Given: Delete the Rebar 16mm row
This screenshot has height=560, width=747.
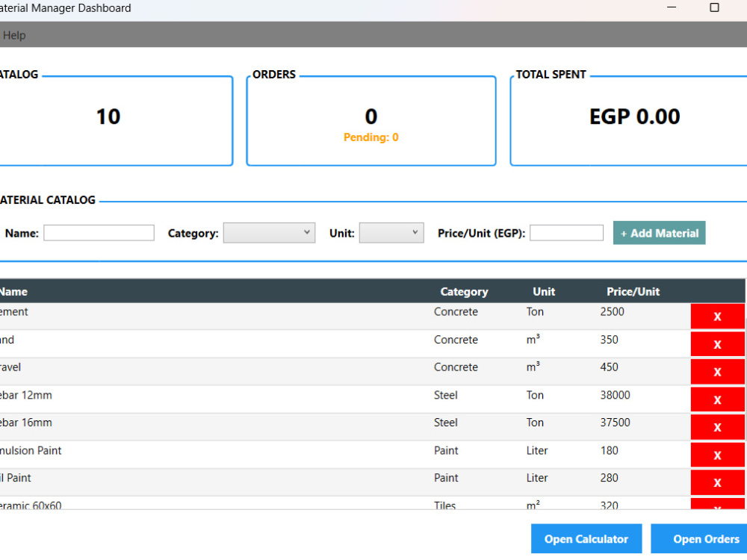Looking at the screenshot, I should coord(717,427).
